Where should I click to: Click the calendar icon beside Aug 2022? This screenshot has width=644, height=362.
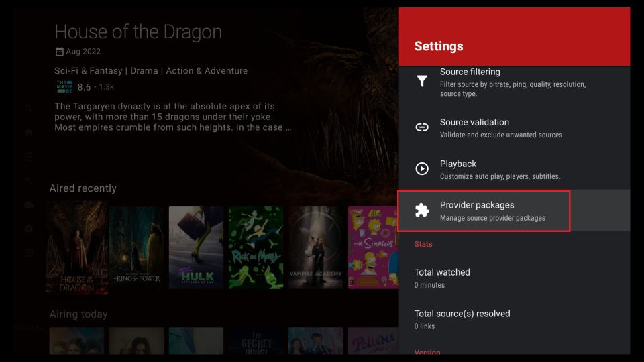click(60, 52)
